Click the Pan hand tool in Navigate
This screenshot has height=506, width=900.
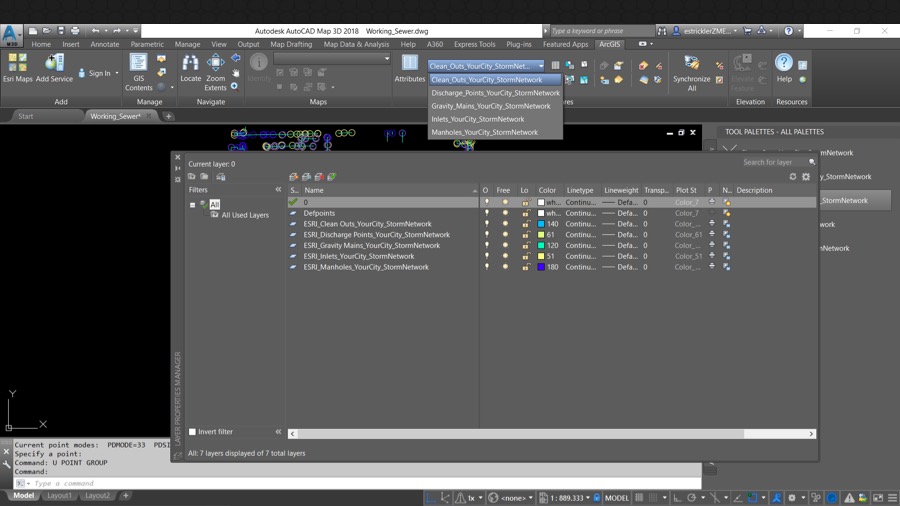click(235, 72)
